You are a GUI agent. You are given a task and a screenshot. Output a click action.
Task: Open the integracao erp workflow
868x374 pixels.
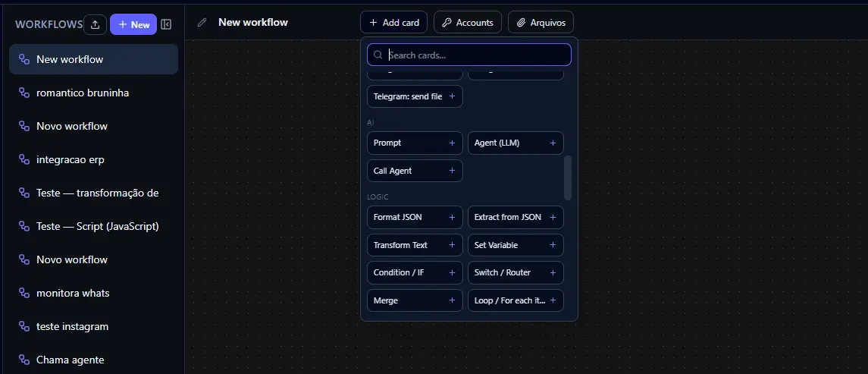pos(93,159)
